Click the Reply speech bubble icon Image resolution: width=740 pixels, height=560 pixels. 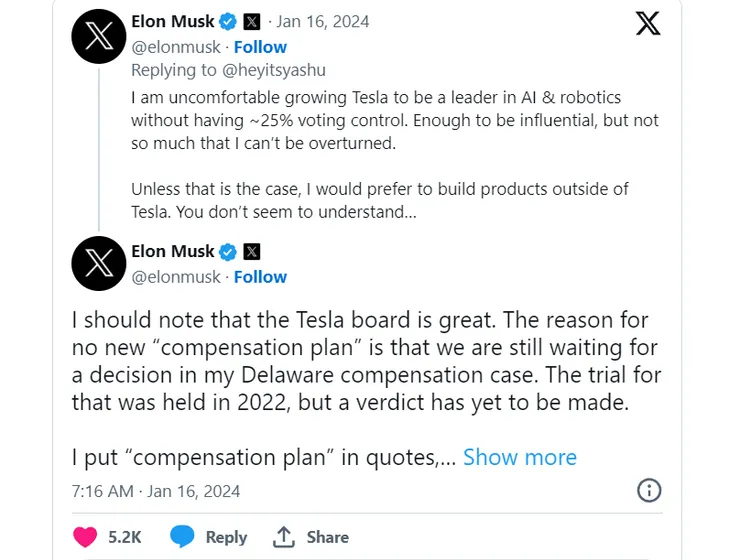point(182,537)
